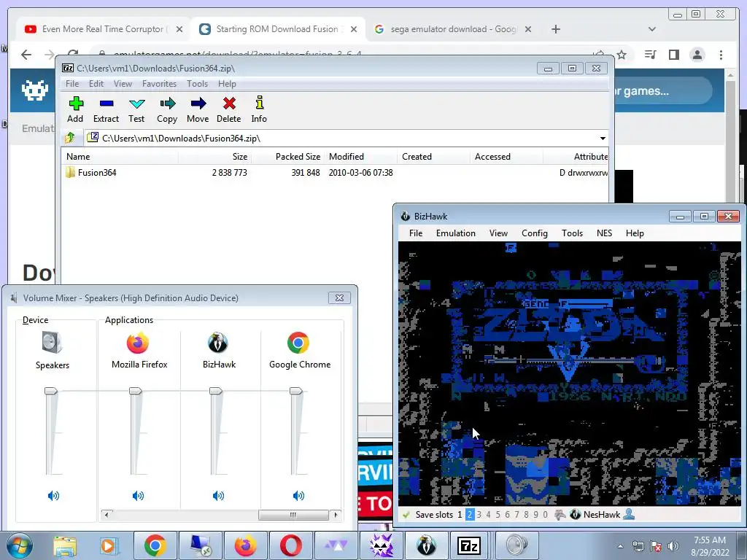The width and height of the screenshot is (747, 560).
Task: Click the 7-Zip address path field
Action: point(341,139)
